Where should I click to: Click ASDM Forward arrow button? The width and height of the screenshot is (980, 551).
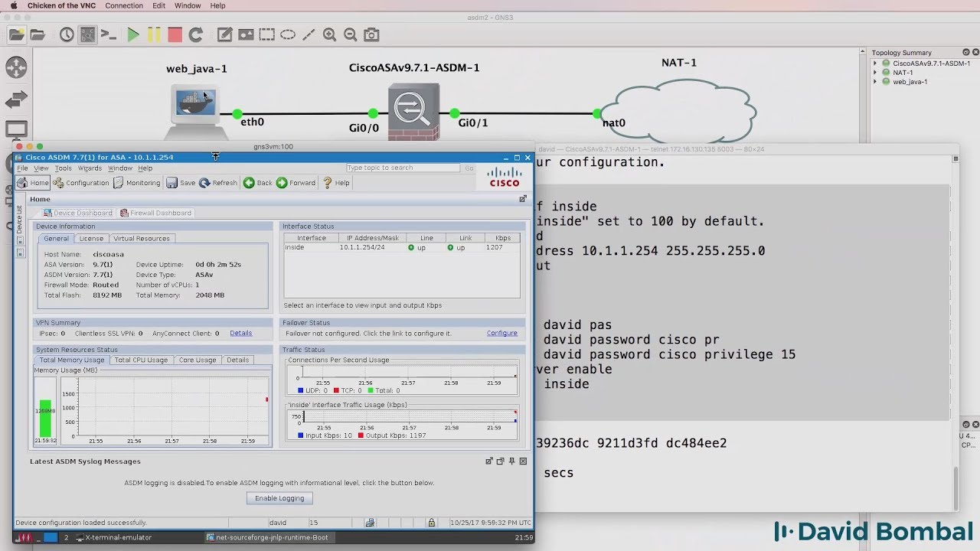[x=296, y=183]
